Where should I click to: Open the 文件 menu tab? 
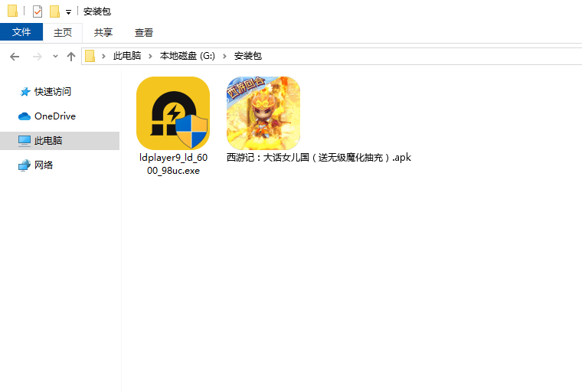click(x=21, y=32)
